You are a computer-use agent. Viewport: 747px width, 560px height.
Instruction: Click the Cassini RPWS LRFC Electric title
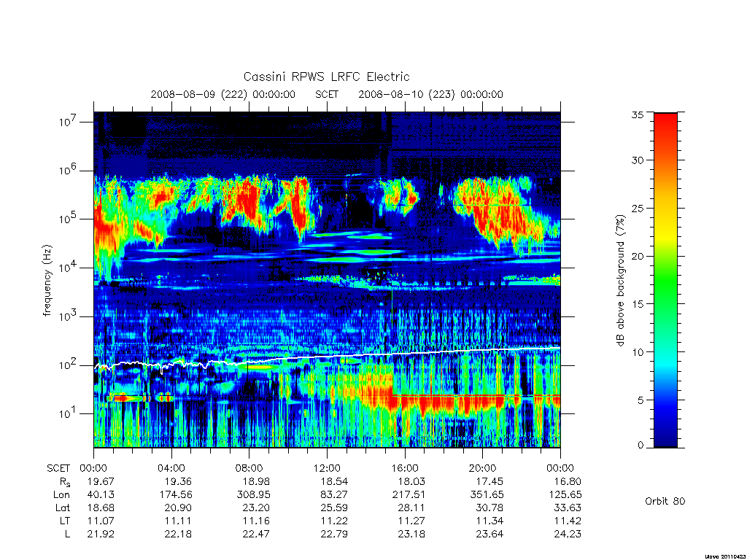[x=326, y=77]
